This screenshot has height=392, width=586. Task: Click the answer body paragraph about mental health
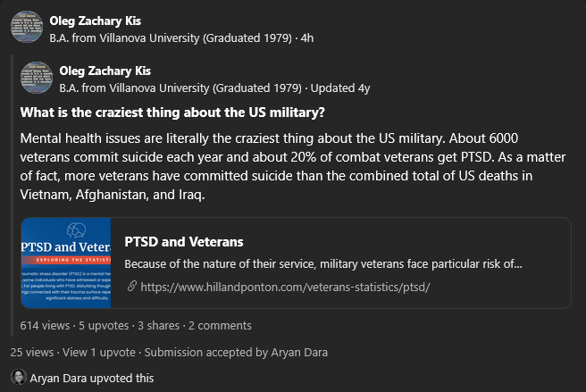(x=293, y=166)
